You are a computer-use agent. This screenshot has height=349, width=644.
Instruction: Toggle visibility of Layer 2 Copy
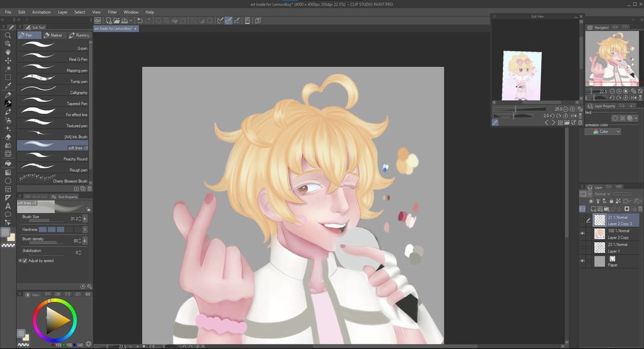[582, 234]
